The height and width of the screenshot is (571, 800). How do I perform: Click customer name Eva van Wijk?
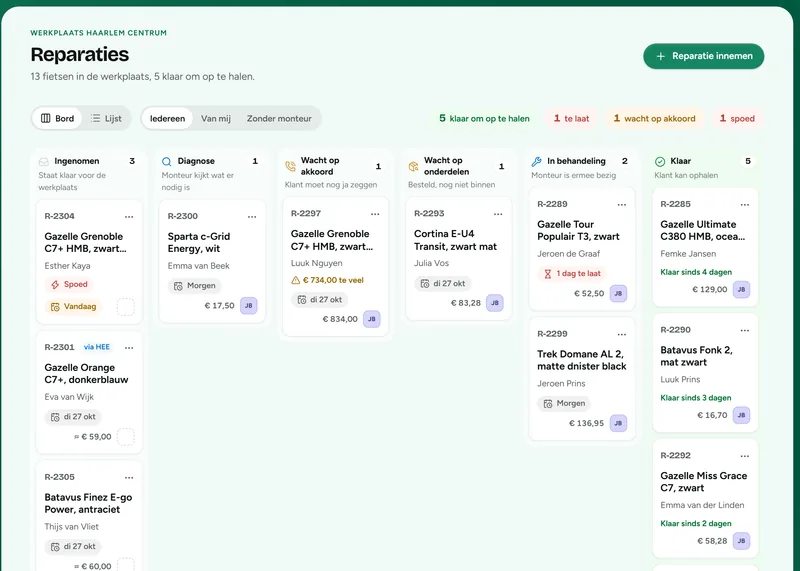[69, 396]
